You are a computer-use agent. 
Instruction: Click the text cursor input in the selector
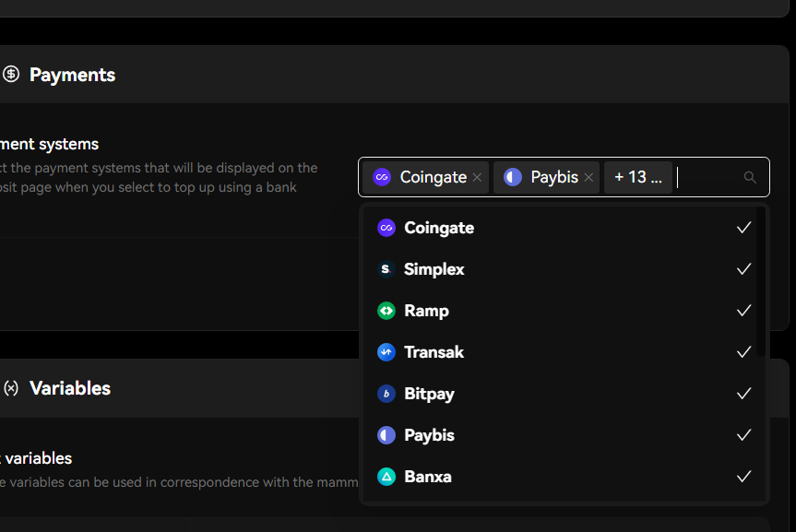677,176
